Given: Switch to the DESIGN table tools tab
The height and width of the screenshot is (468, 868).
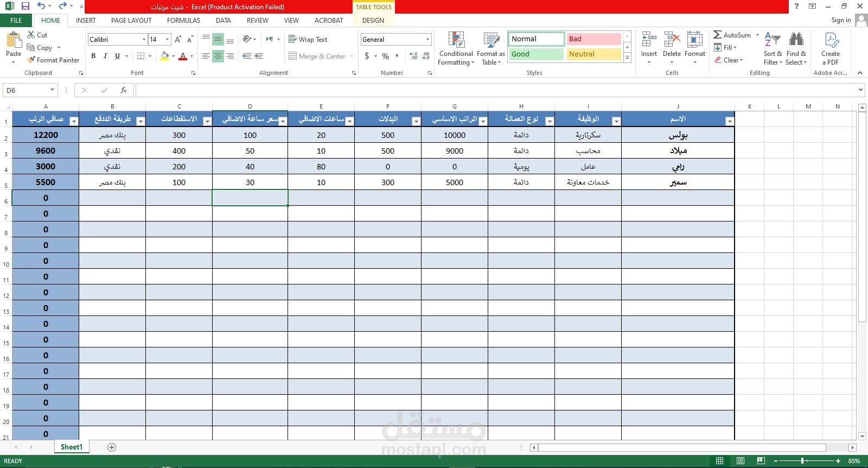Looking at the screenshot, I should pyautogui.click(x=373, y=21).
